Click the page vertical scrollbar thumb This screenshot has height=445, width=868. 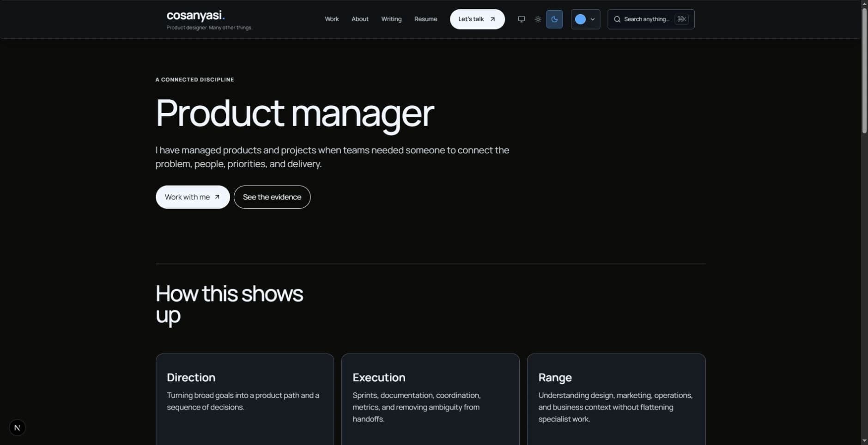(x=864, y=71)
